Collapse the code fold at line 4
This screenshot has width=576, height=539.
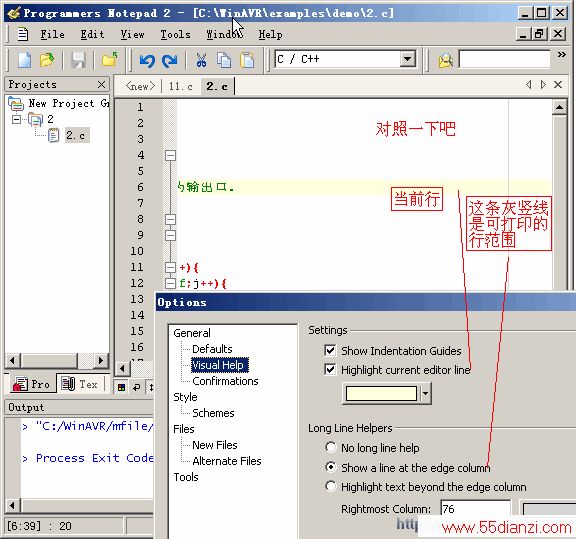(170, 155)
